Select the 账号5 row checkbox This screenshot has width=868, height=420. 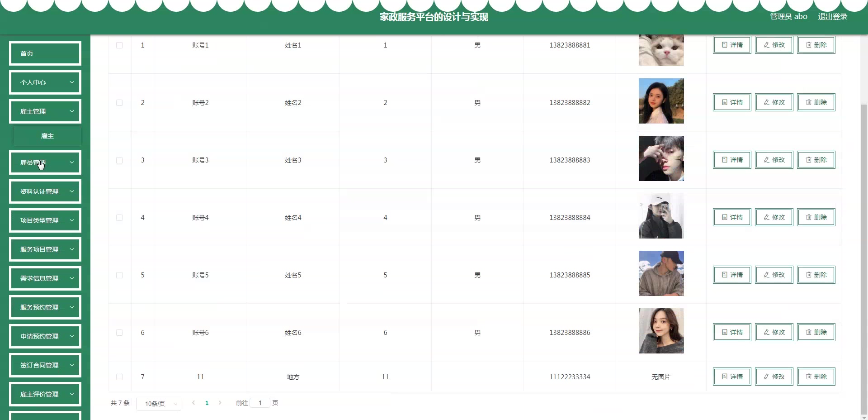[119, 275]
